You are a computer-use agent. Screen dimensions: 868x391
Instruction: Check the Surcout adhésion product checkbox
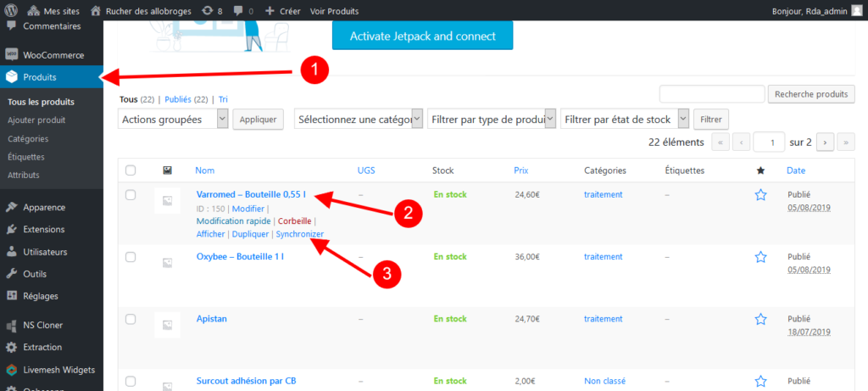click(x=130, y=381)
